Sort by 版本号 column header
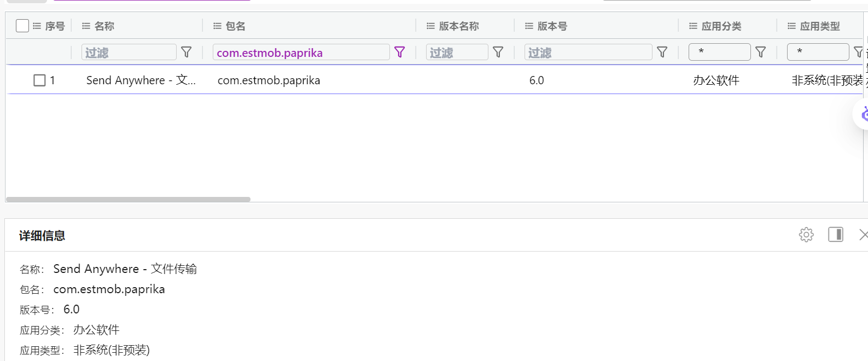The height and width of the screenshot is (361, 868). point(552,26)
